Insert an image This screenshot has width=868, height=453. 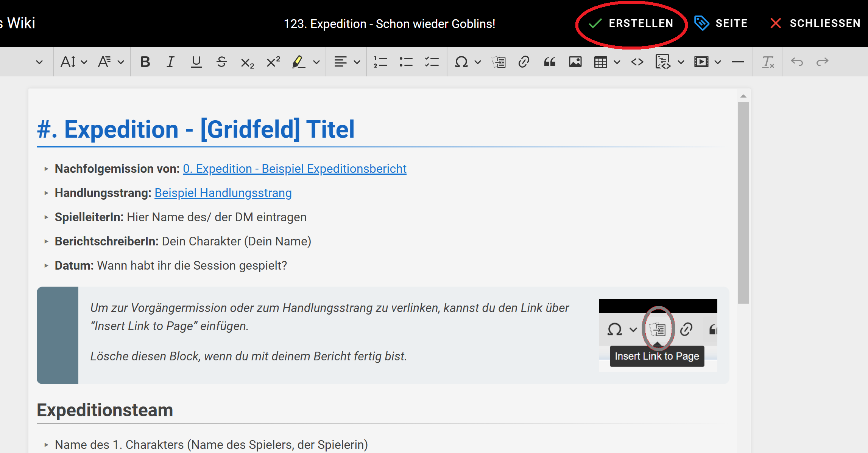click(x=575, y=62)
